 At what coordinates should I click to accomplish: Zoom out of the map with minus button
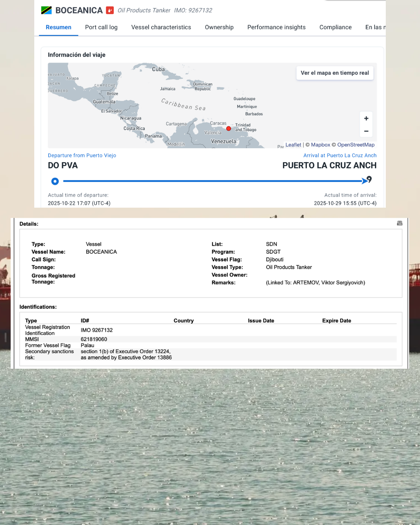click(x=366, y=131)
